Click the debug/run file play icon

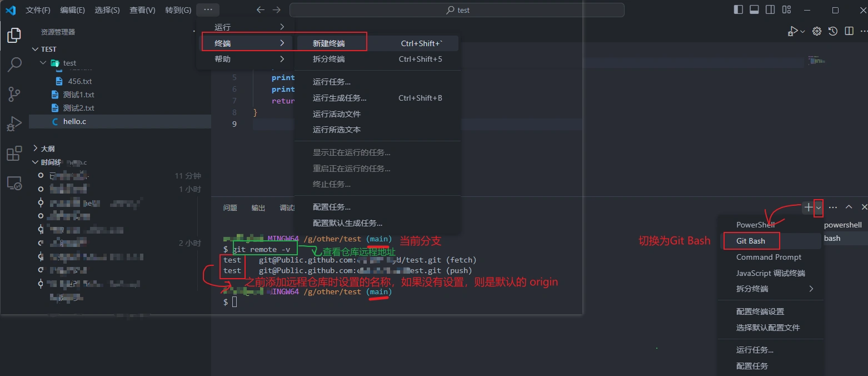point(792,32)
